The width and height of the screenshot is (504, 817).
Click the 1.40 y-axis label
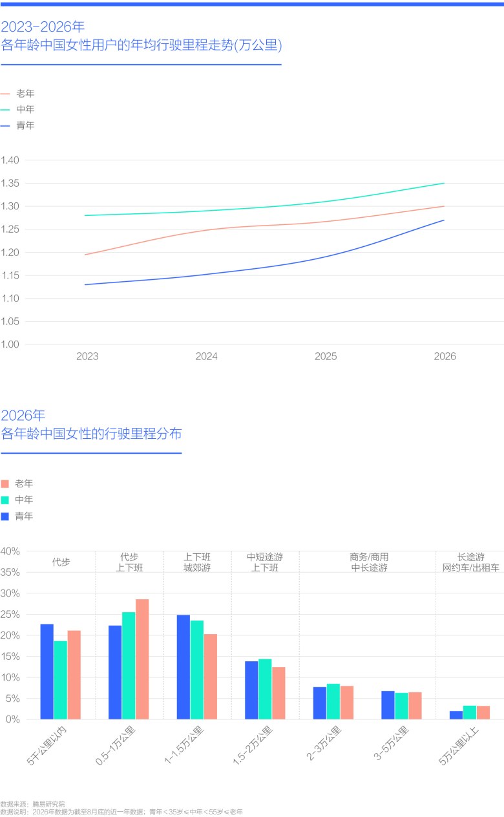(10, 160)
